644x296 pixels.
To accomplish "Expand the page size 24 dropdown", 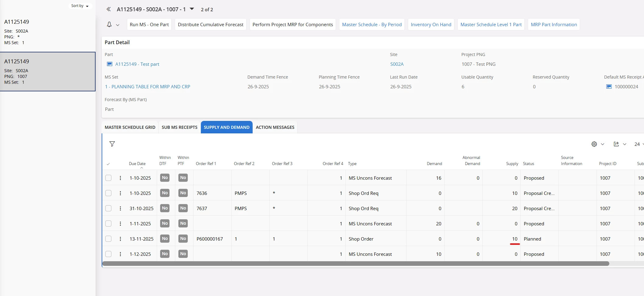I will [x=639, y=144].
